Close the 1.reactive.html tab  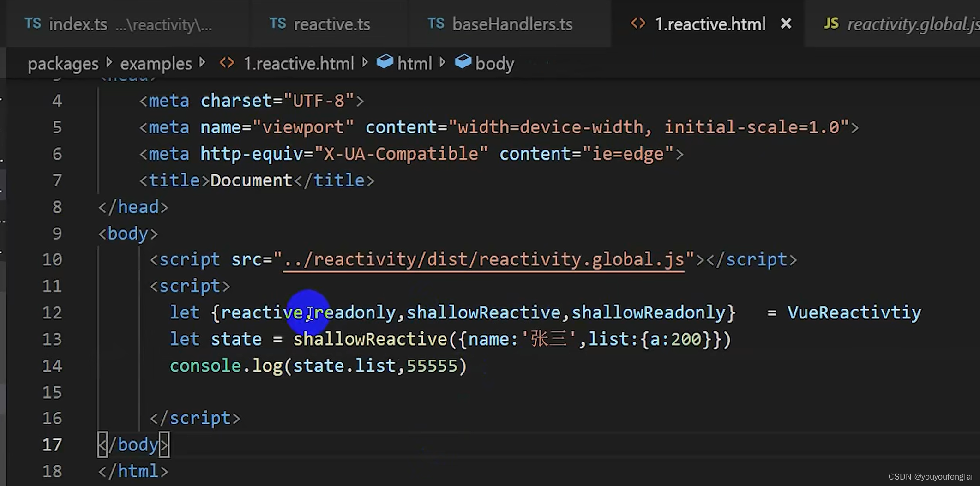coord(786,24)
